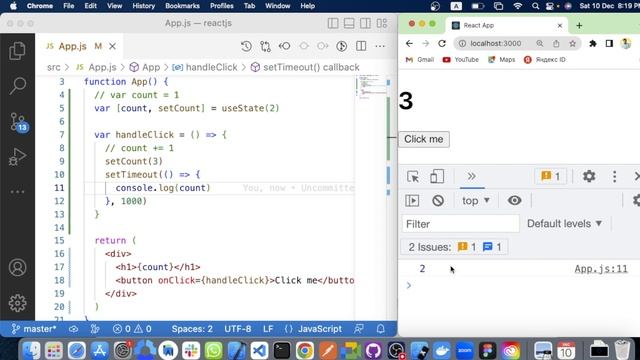
Task: Click line 11 console.log(count) code
Action: click(x=162, y=188)
